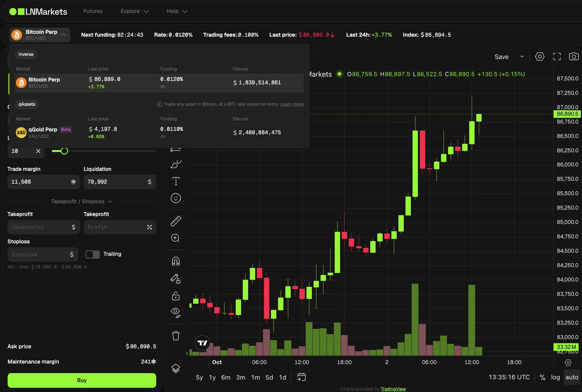Select the 1y time range
The image size is (582, 392).
click(212, 377)
